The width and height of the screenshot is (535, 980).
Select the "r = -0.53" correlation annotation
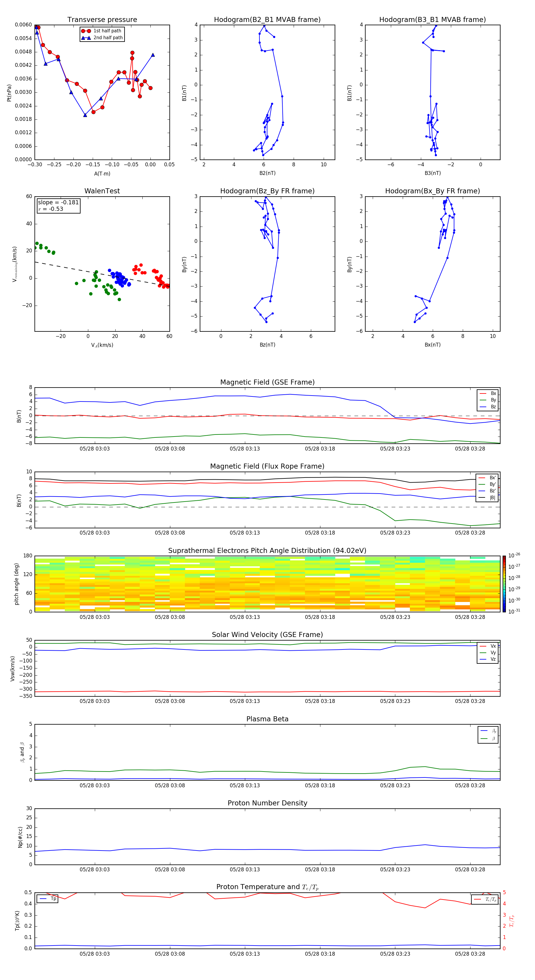(51, 209)
